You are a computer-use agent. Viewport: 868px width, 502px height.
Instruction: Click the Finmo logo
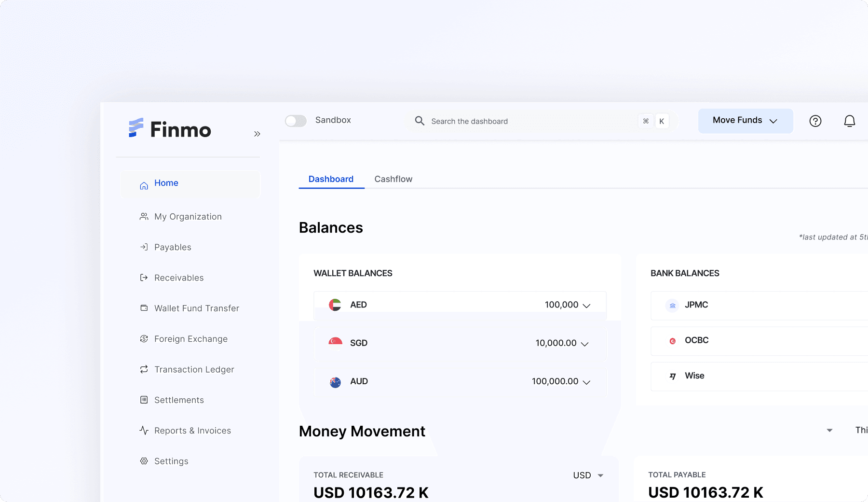[x=170, y=129]
